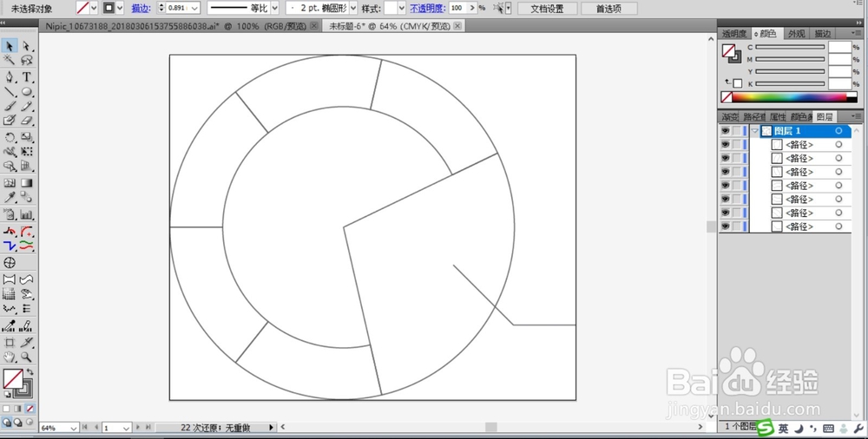Open the fill color dropdown in control bar

click(x=94, y=9)
